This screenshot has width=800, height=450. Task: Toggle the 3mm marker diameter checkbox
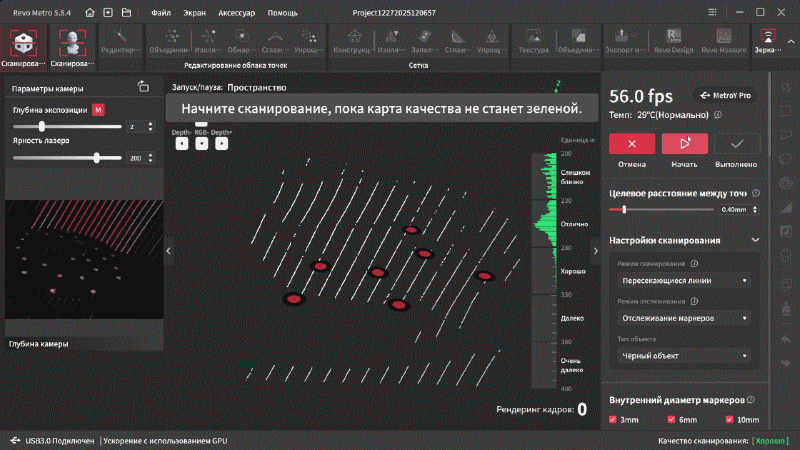point(613,420)
